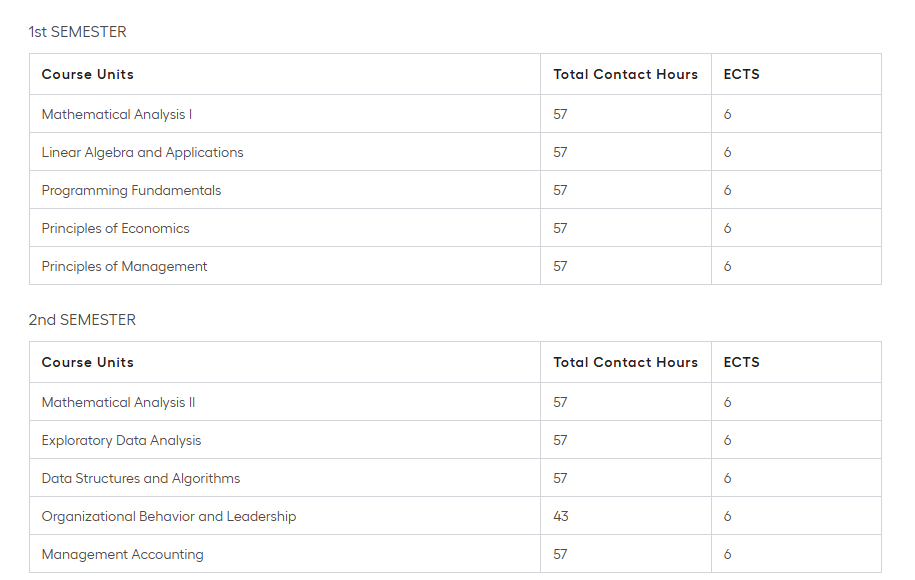Click contact hours for Management Accounting
The image size is (915, 580).
point(561,555)
